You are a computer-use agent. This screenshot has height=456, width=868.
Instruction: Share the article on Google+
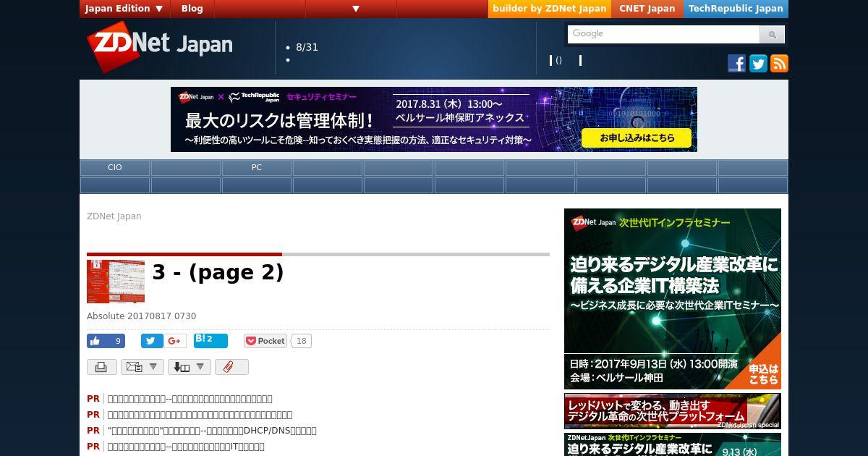[175, 341]
